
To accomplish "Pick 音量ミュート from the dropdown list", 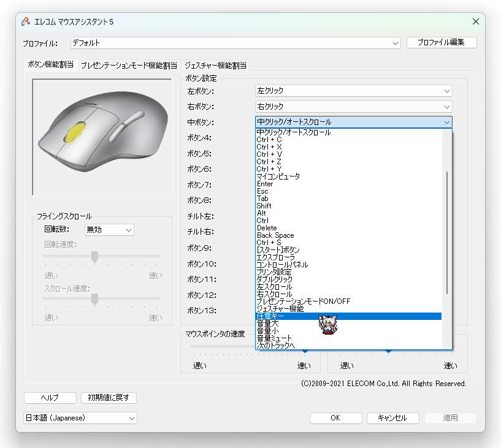I will (274, 338).
